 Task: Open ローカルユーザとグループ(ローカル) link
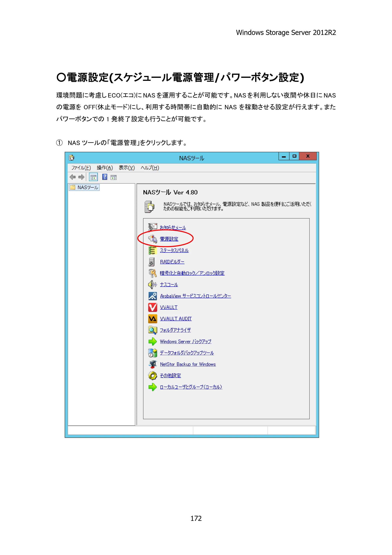(191, 387)
